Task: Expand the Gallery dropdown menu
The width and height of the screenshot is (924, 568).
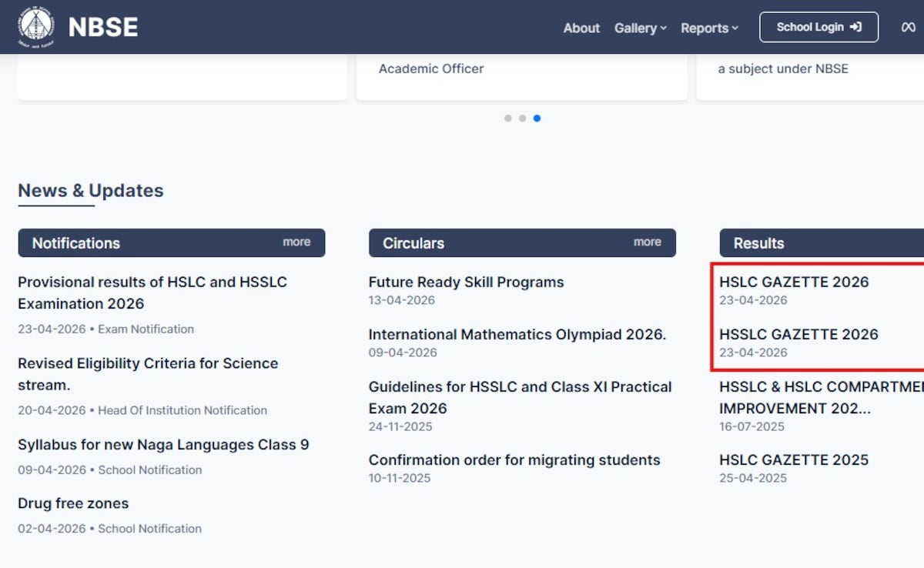Action: [x=640, y=28]
